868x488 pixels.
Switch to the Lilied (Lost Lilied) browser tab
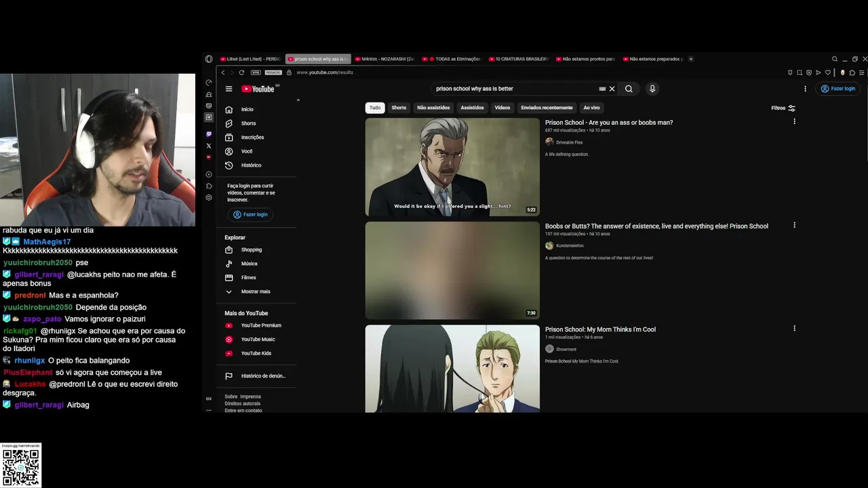click(x=250, y=59)
